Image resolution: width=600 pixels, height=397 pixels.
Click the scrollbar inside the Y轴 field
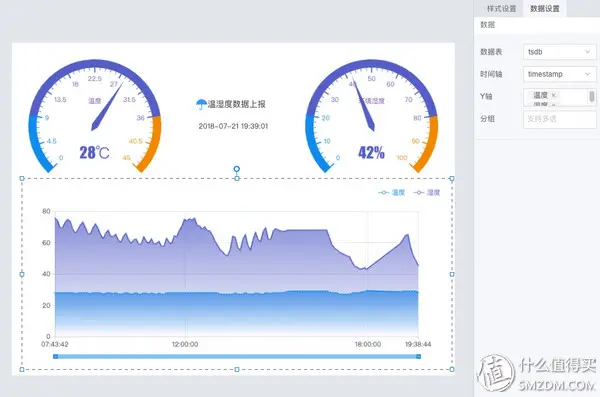point(592,96)
